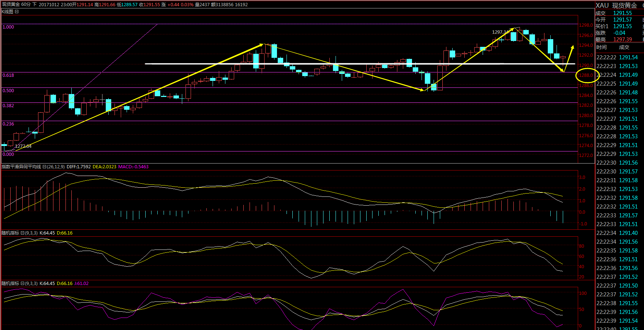Select the 0.236 Fibonacci level label
This screenshot has width=644, height=330.
click(8, 124)
